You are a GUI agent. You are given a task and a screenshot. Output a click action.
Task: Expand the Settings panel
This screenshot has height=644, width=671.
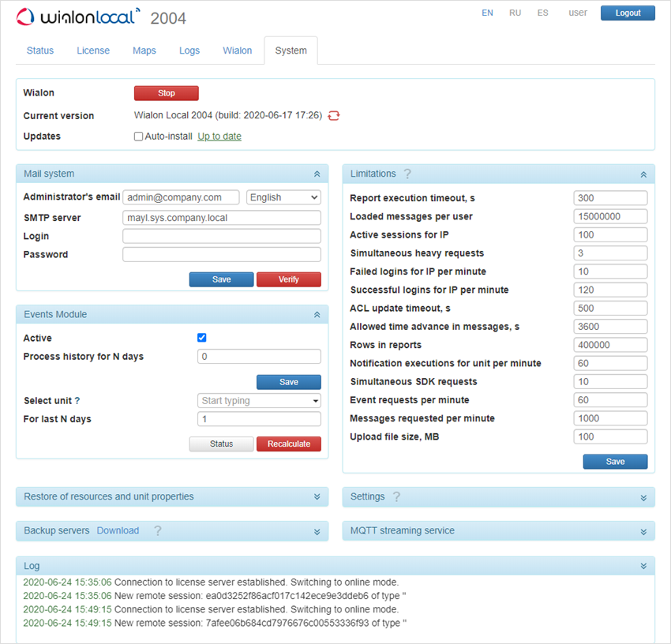(x=643, y=498)
